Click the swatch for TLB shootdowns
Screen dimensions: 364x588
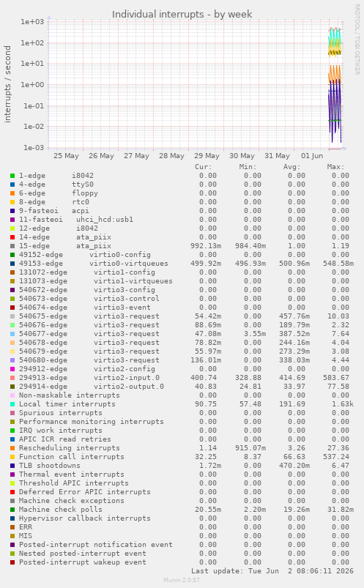pyautogui.click(x=12, y=466)
